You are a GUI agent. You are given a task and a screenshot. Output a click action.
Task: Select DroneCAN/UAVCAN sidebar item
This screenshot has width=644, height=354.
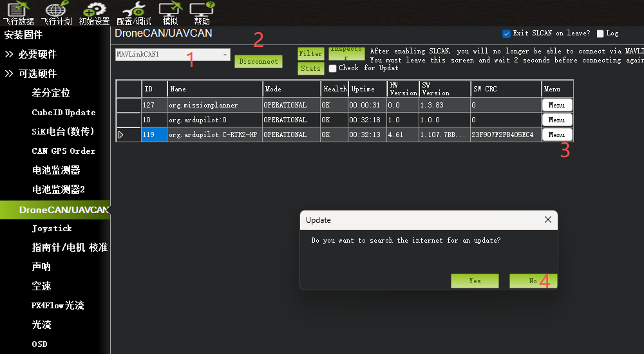point(55,210)
